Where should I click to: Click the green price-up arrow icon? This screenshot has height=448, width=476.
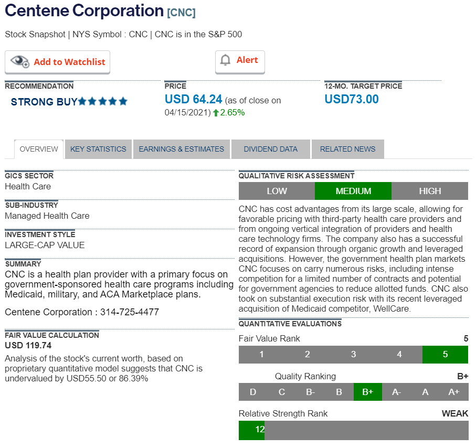click(216, 113)
